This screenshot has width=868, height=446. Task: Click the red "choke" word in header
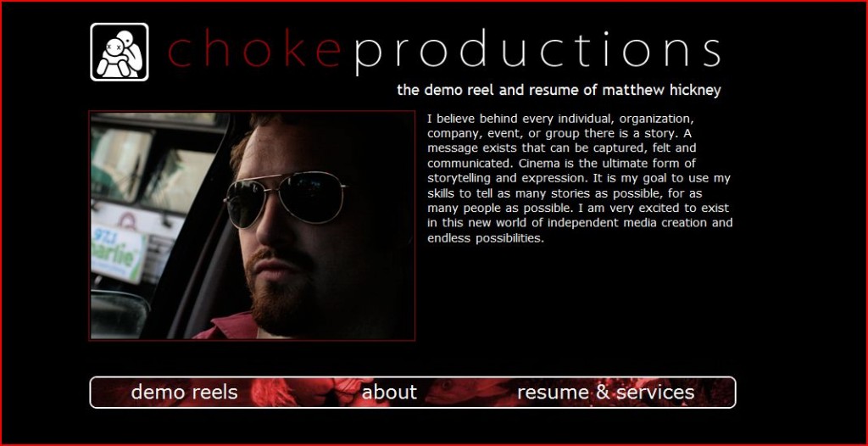[254, 52]
